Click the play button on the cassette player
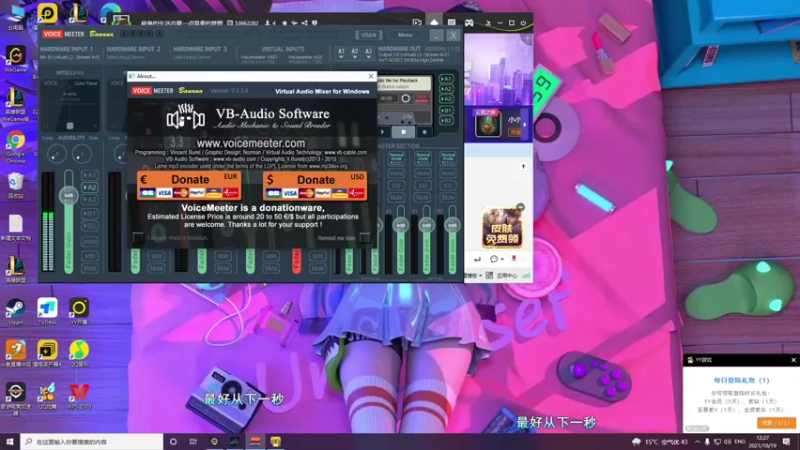 click(x=383, y=132)
